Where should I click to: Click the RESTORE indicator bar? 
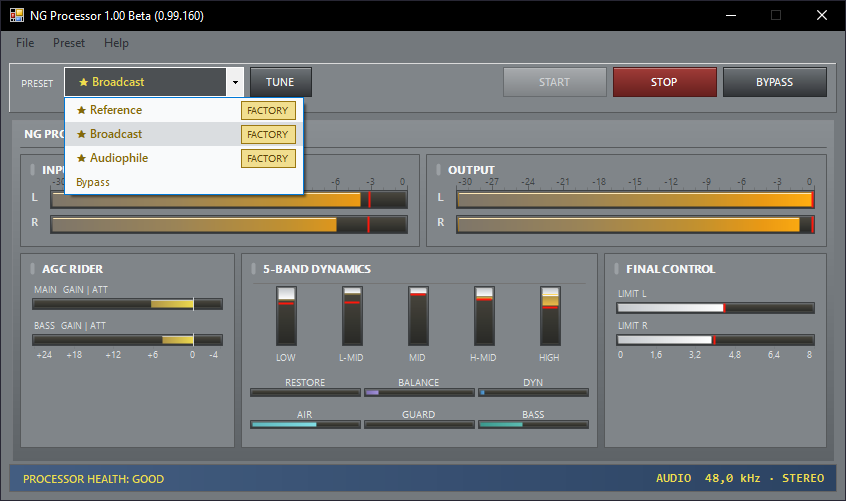[x=305, y=393]
